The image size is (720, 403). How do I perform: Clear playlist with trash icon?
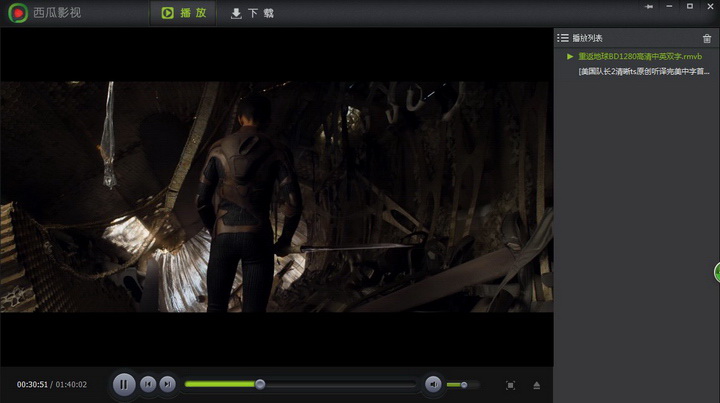click(x=707, y=38)
